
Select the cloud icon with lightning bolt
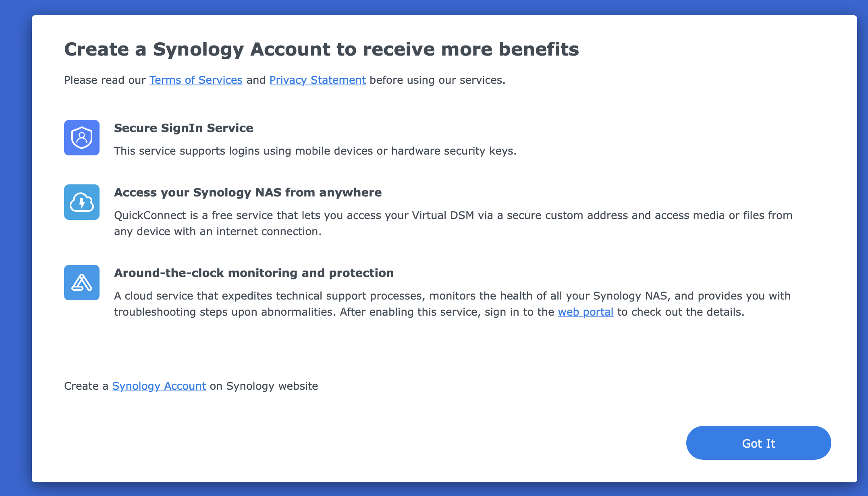tap(81, 202)
